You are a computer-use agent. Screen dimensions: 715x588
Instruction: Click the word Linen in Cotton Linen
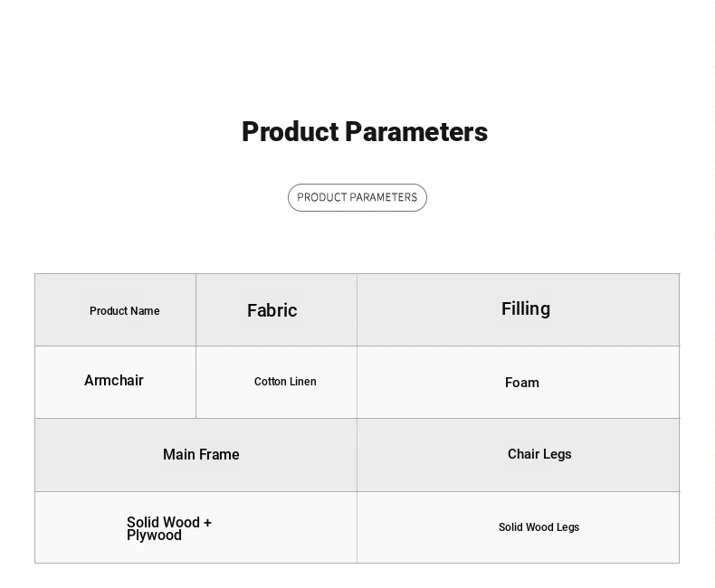coord(303,382)
